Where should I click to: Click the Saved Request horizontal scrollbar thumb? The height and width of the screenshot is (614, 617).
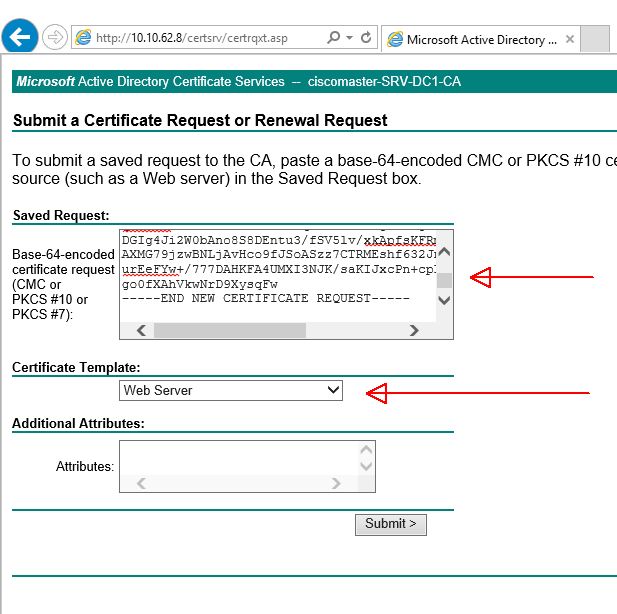230,330
